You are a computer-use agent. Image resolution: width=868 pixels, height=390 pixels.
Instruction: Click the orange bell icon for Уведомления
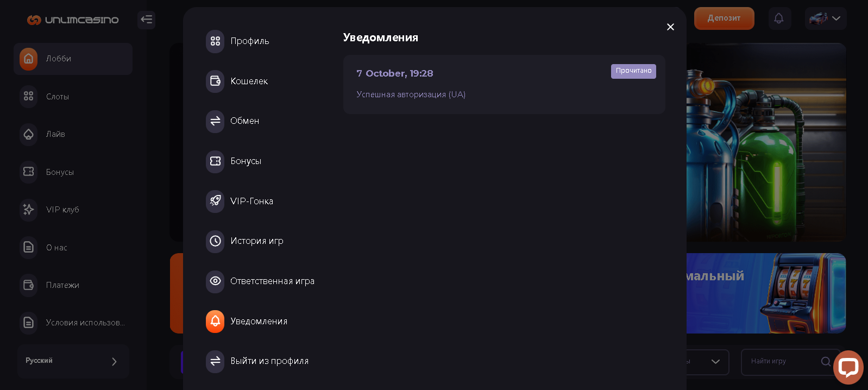click(x=215, y=322)
